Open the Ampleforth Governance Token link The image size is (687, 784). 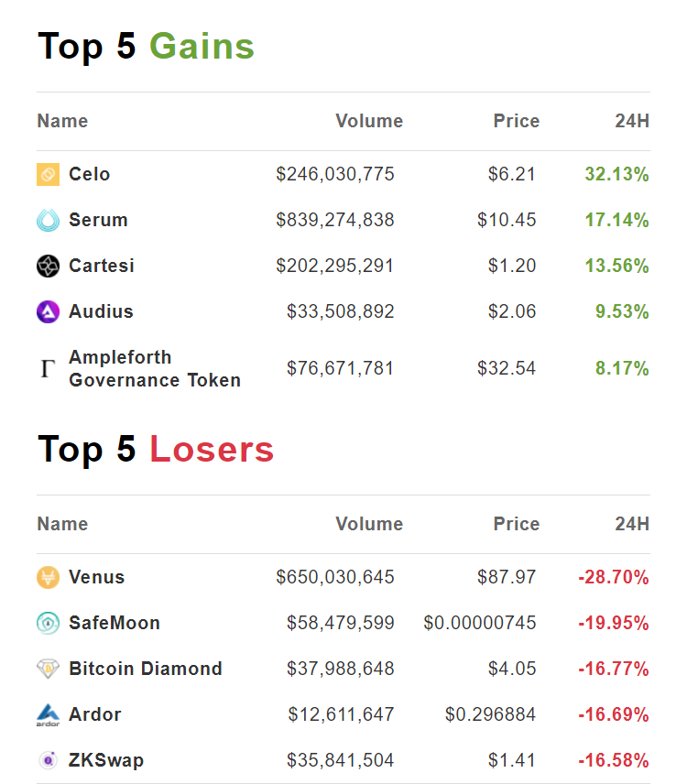pos(155,368)
